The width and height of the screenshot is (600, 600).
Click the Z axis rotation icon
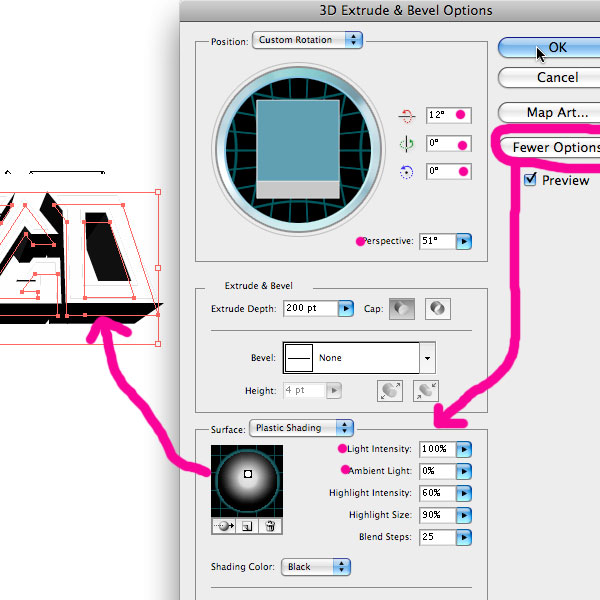click(x=406, y=172)
